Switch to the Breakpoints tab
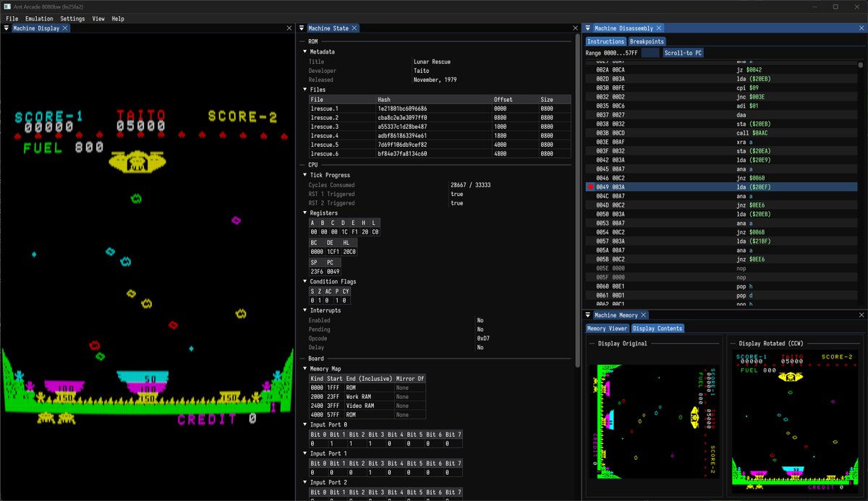The width and height of the screenshot is (868, 501). pos(647,41)
